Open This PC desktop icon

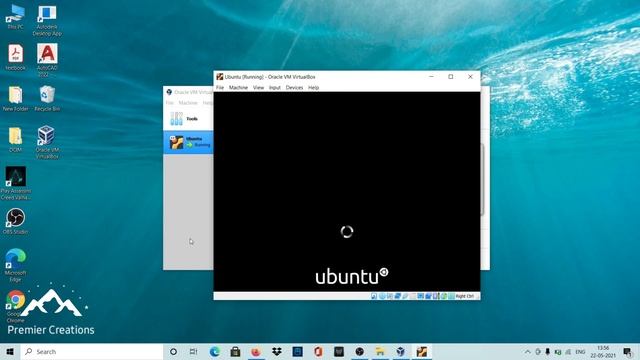16,17
